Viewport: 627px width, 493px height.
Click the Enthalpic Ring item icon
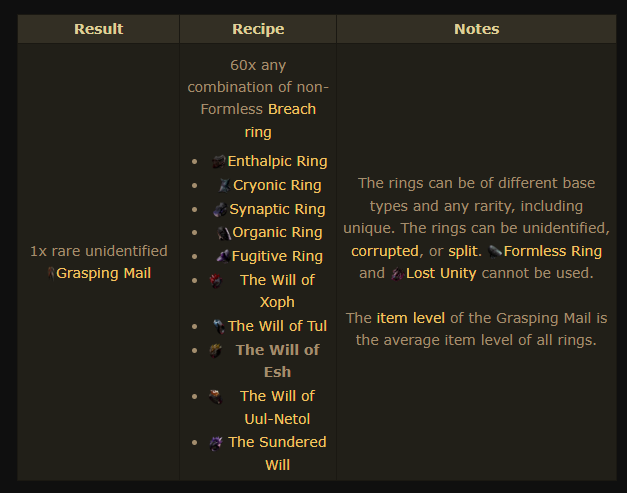219,161
